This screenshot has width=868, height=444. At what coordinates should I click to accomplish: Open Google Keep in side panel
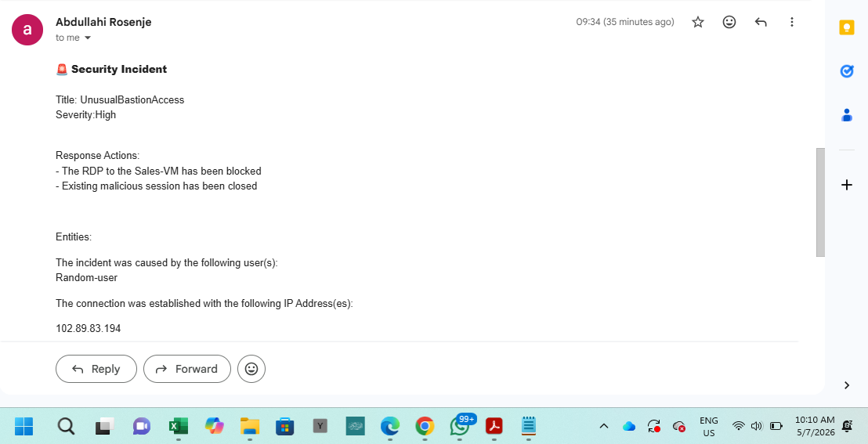(846, 27)
